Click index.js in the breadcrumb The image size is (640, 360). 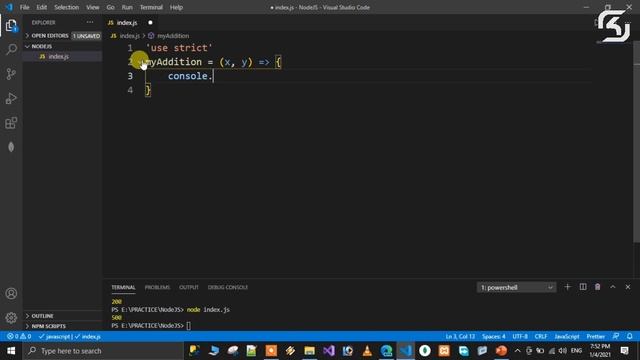pos(129,36)
